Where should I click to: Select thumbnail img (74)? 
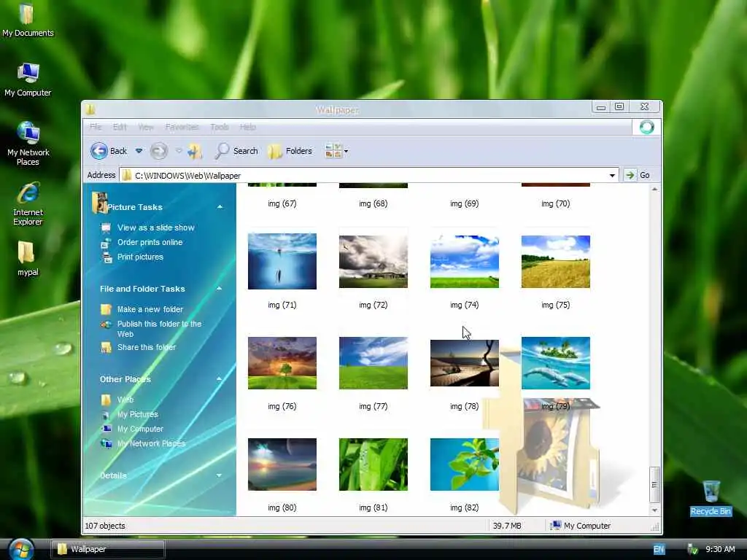pos(465,262)
